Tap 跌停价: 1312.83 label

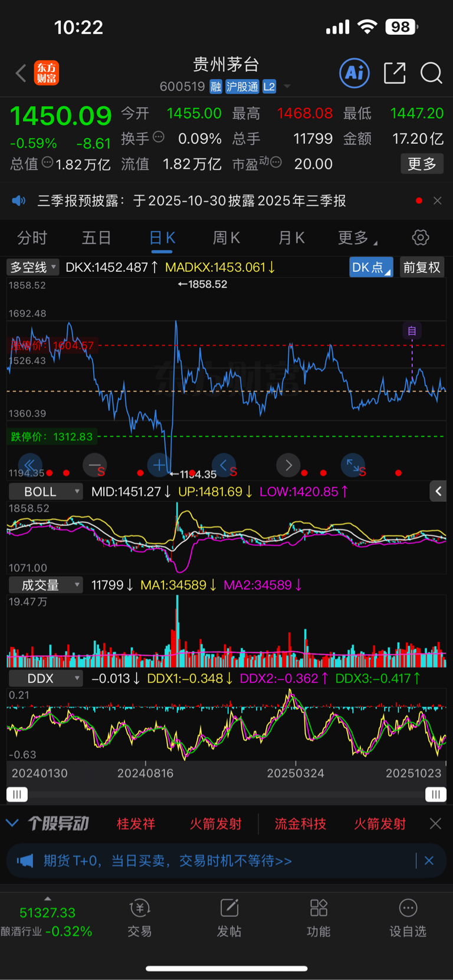tap(52, 437)
